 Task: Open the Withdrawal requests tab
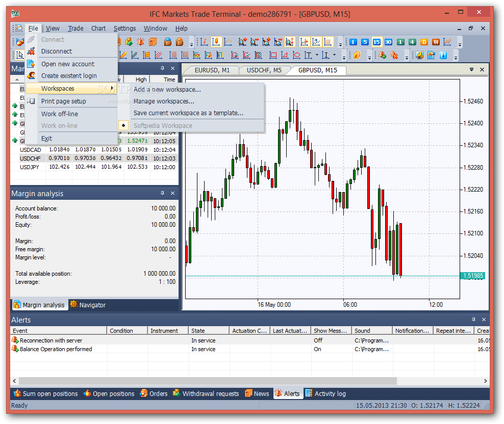pos(206,393)
